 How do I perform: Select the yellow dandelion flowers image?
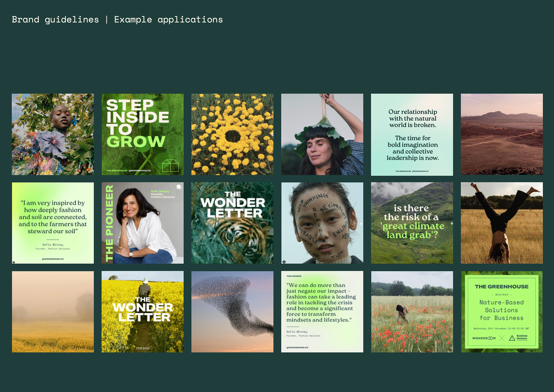pyautogui.click(x=232, y=134)
